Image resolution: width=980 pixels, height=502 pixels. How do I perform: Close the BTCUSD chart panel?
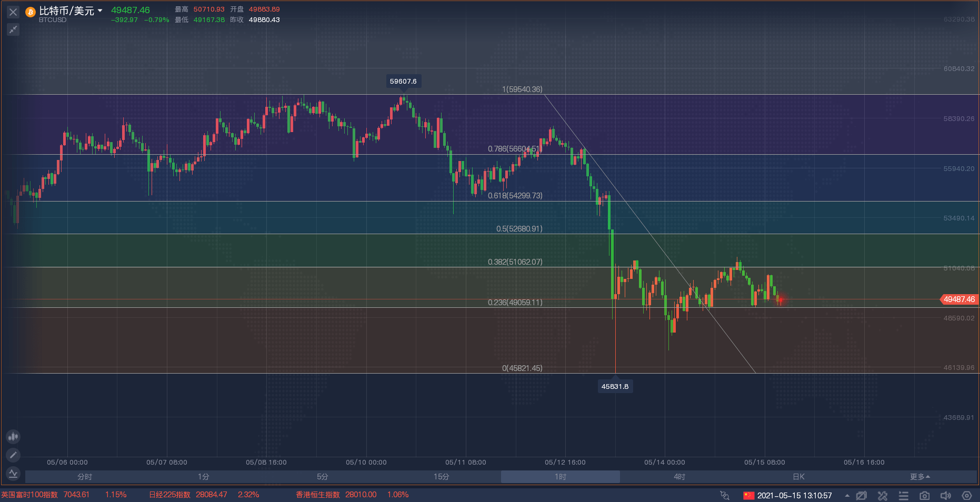(x=13, y=12)
